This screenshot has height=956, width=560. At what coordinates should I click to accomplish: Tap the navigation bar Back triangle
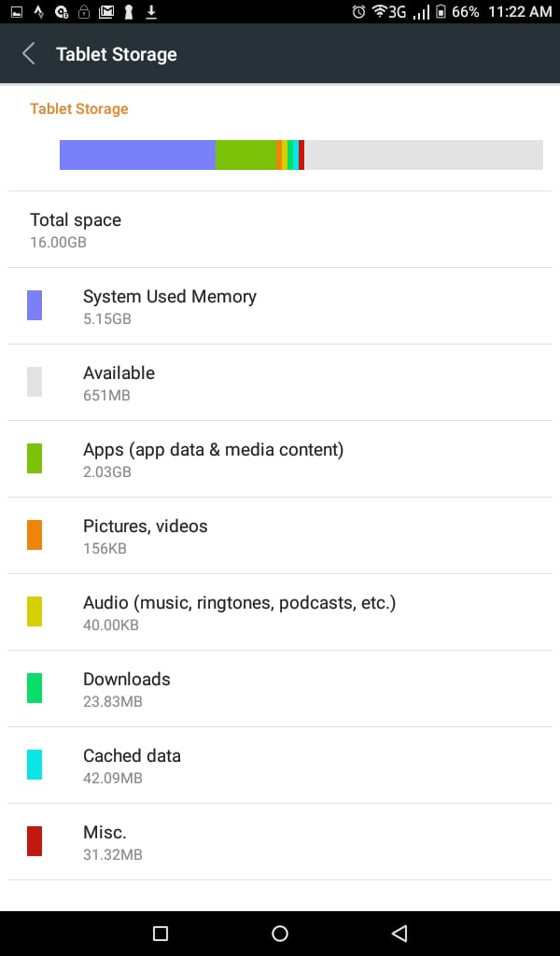click(399, 933)
